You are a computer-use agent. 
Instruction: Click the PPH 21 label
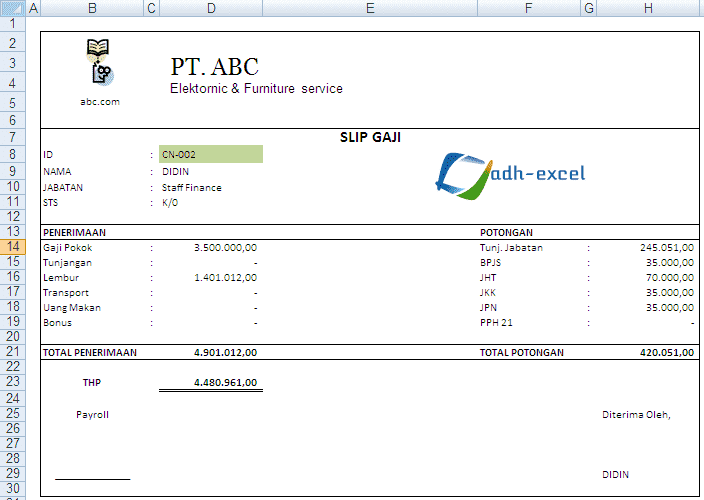pos(496,323)
